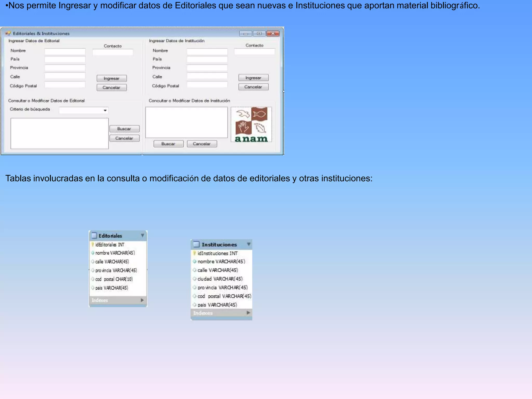Focus the Institución Nombre input field

207,51
